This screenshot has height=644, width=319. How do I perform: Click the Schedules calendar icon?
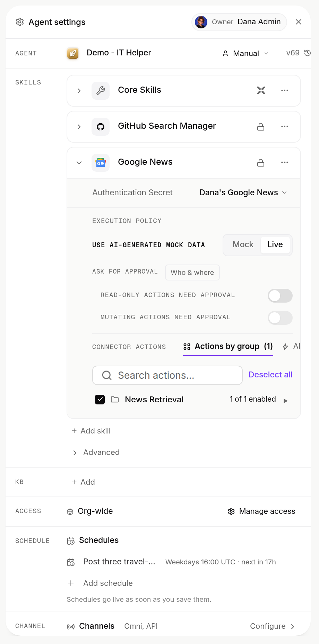71,541
